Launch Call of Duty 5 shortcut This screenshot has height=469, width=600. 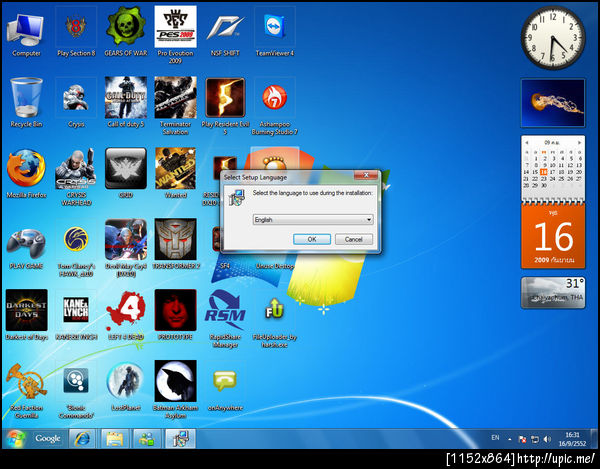point(126,101)
